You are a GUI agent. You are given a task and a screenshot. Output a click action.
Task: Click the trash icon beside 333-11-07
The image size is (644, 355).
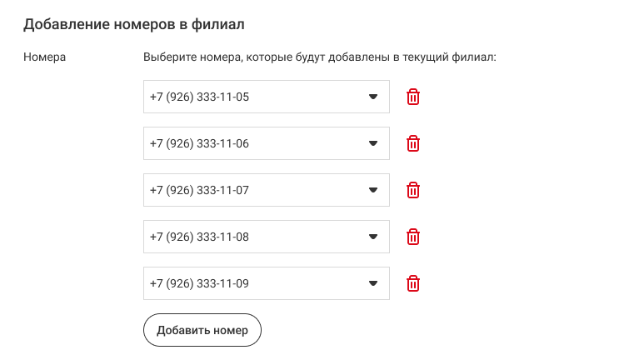412,190
